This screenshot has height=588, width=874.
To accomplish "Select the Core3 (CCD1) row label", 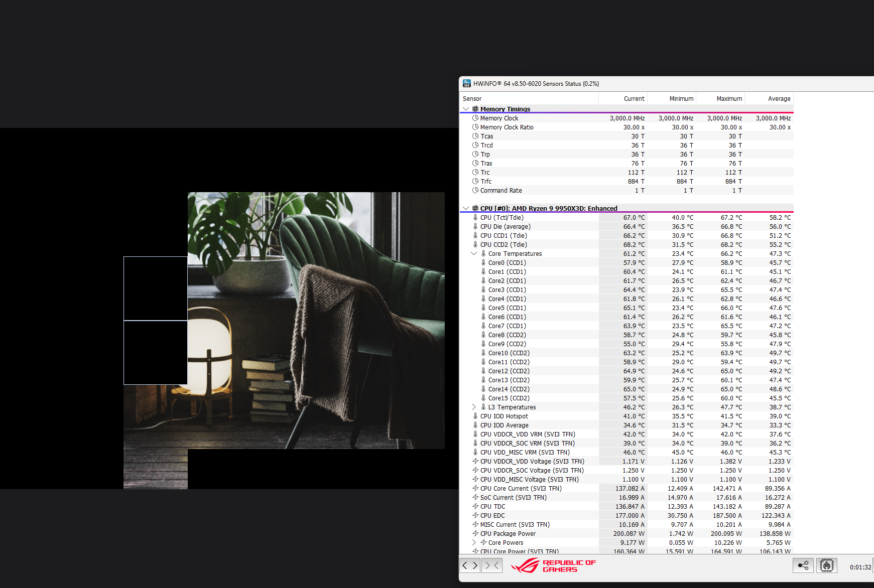I will pos(507,289).
